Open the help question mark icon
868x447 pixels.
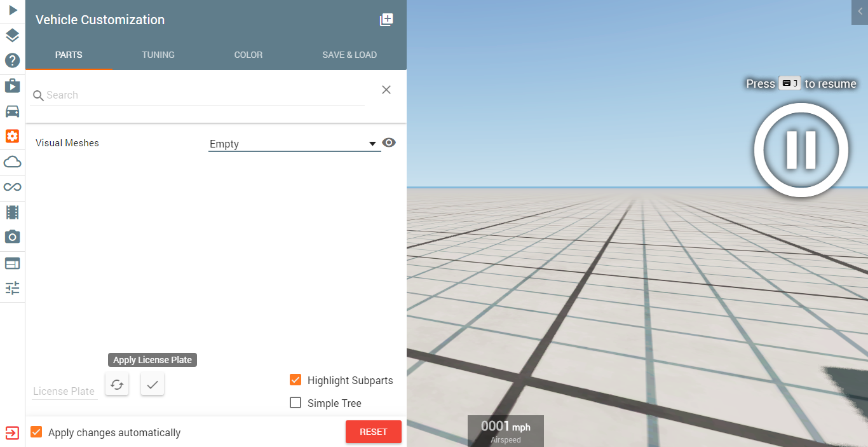[13, 60]
